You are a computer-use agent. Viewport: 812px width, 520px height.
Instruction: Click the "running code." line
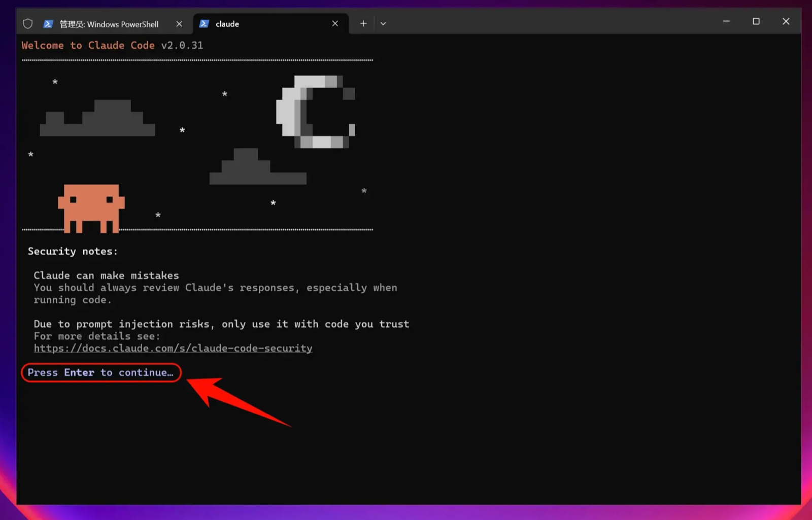point(73,300)
